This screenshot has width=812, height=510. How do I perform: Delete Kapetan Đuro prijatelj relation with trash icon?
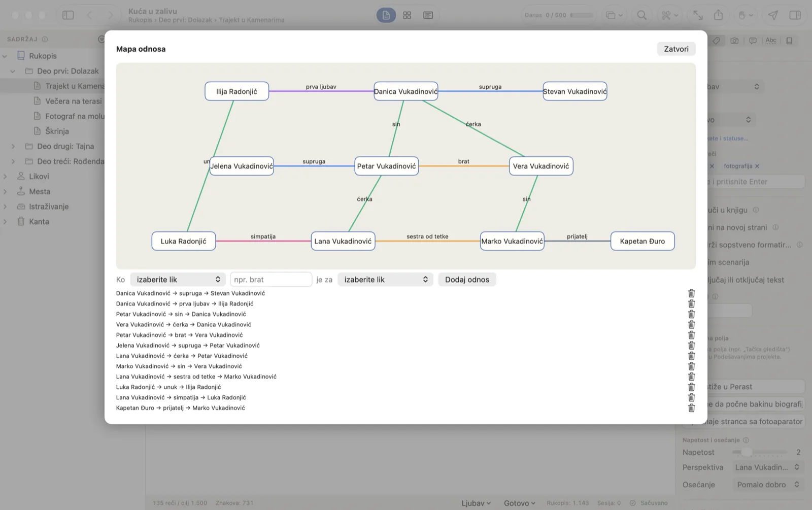pyautogui.click(x=691, y=408)
